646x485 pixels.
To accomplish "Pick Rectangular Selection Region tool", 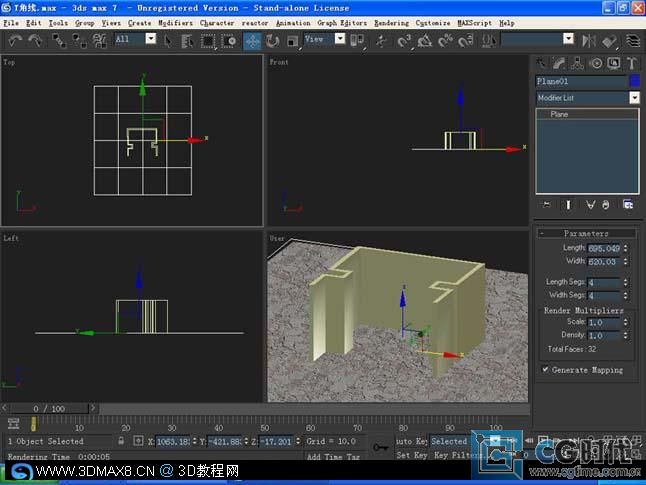I will click(x=208, y=40).
